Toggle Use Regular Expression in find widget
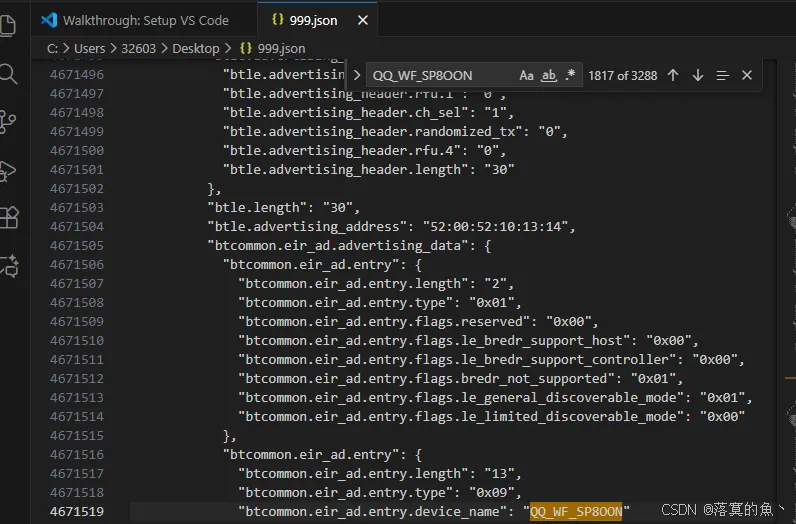The height and width of the screenshot is (524, 796). coord(570,75)
